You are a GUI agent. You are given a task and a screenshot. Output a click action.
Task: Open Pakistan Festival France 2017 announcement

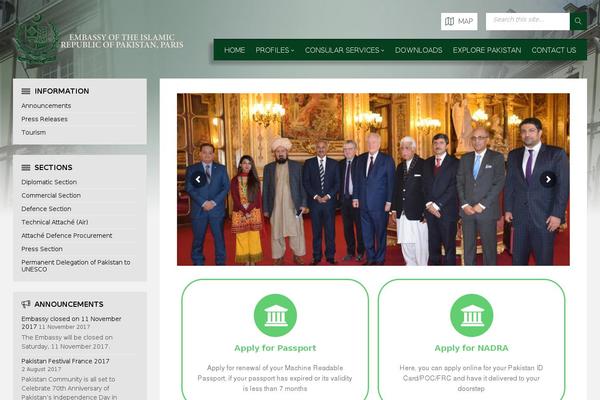coord(65,361)
